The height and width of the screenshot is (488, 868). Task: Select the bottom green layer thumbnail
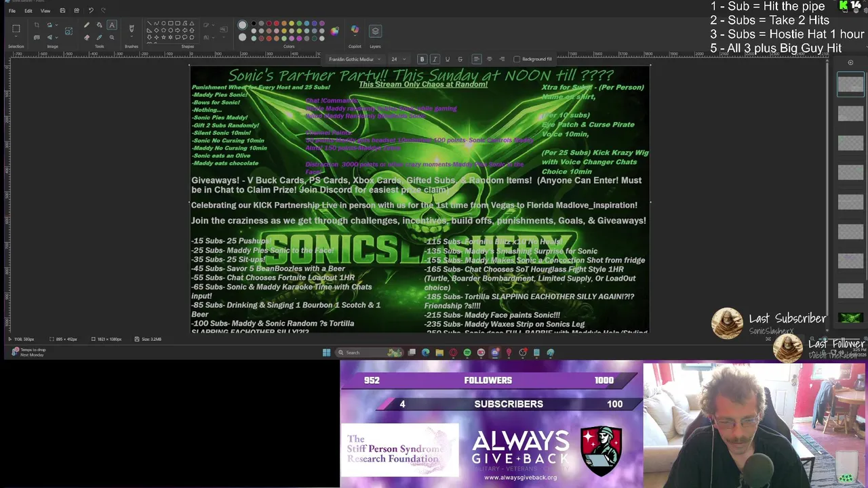coord(850,317)
